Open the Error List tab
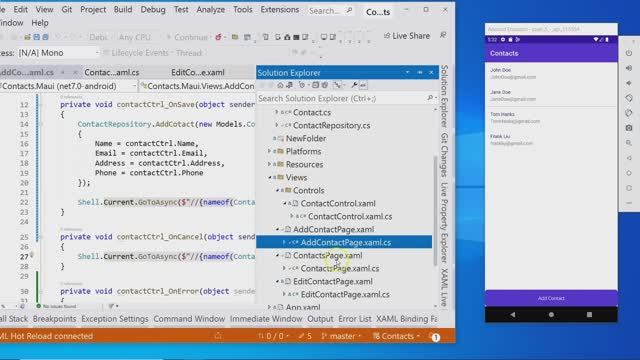 click(355, 319)
